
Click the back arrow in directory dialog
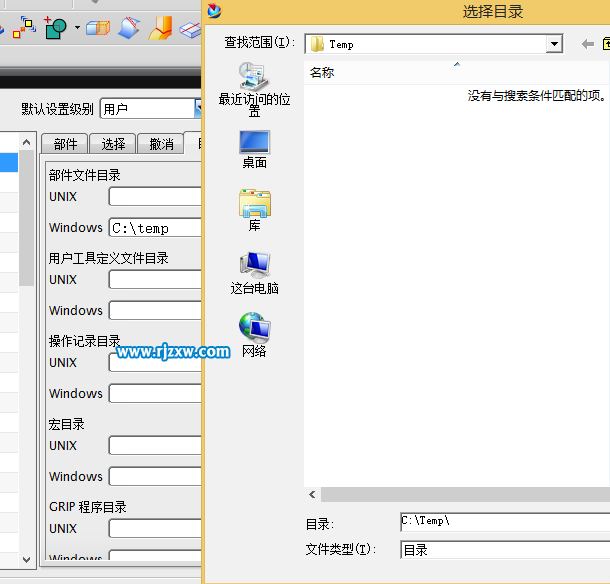(x=587, y=44)
